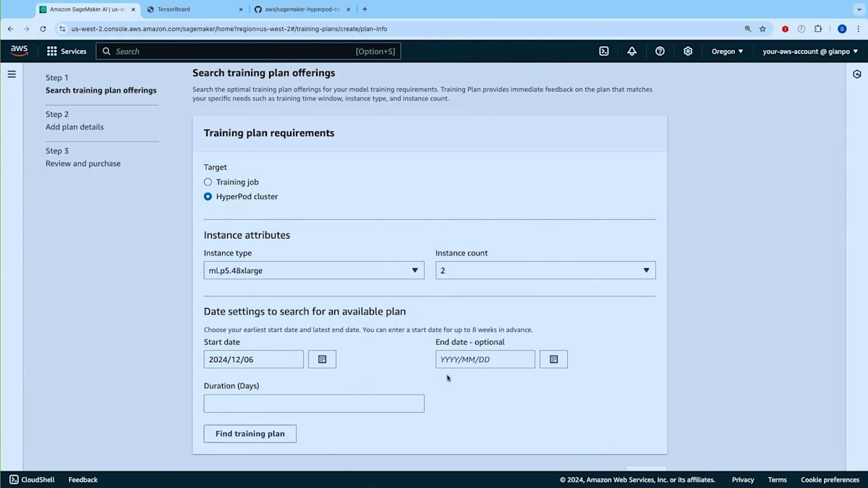This screenshot has height=488, width=868.
Task: Click the Feedback footer link
Action: (x=82, y=479)
